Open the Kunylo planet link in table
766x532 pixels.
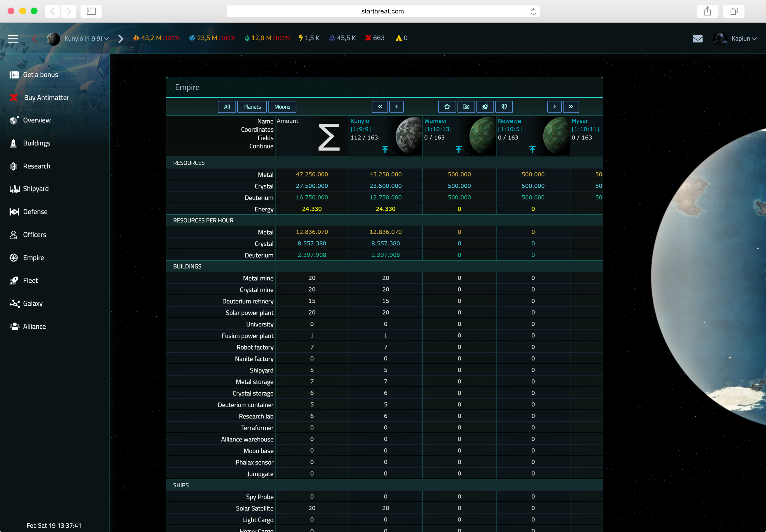click(359, 121)
